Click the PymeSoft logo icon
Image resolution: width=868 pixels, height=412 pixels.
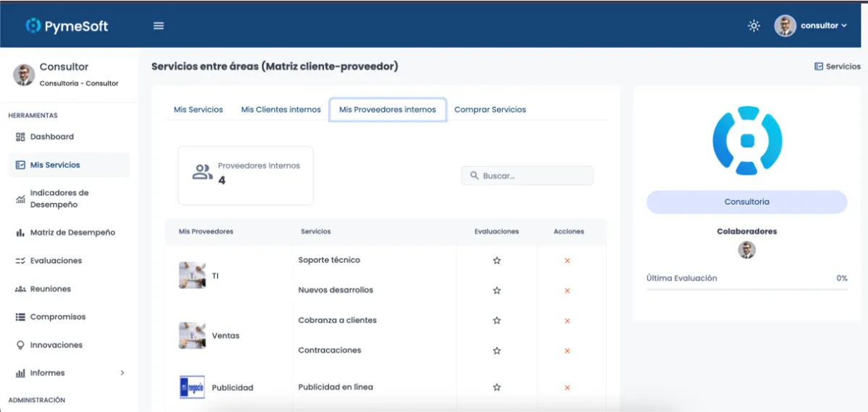pyautogui.click(x=33, y=26)
